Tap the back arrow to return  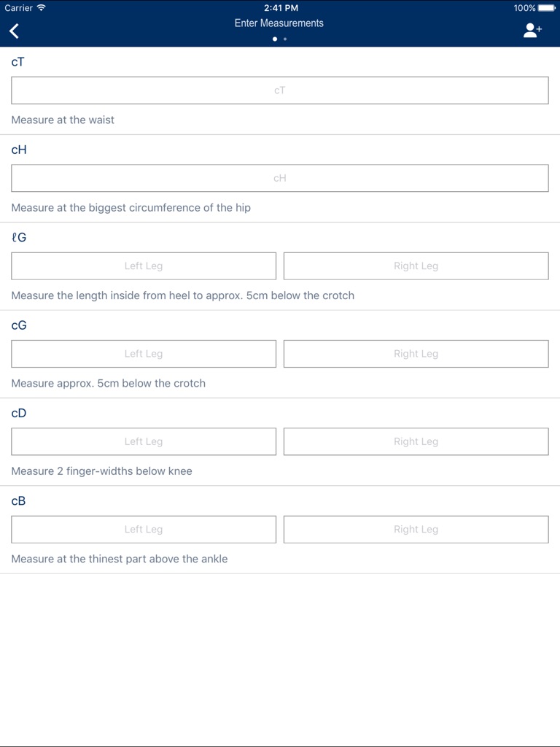pyautogui.click(x=13, y=31)
